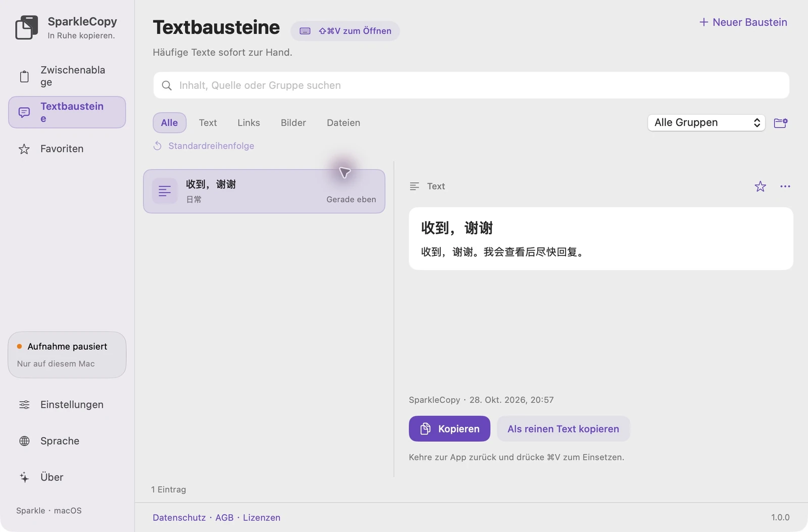808x532 pixels.
Task: Click the 'SparkleCopy · 28. Okt. 2026, 20:57' metadata
Action: pos(481,400)
